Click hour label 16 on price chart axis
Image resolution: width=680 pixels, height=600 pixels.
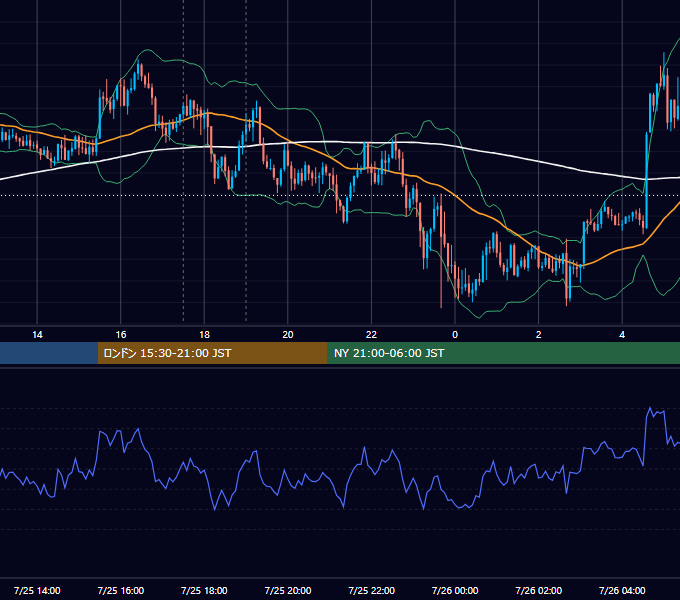[x=121, y=335]
